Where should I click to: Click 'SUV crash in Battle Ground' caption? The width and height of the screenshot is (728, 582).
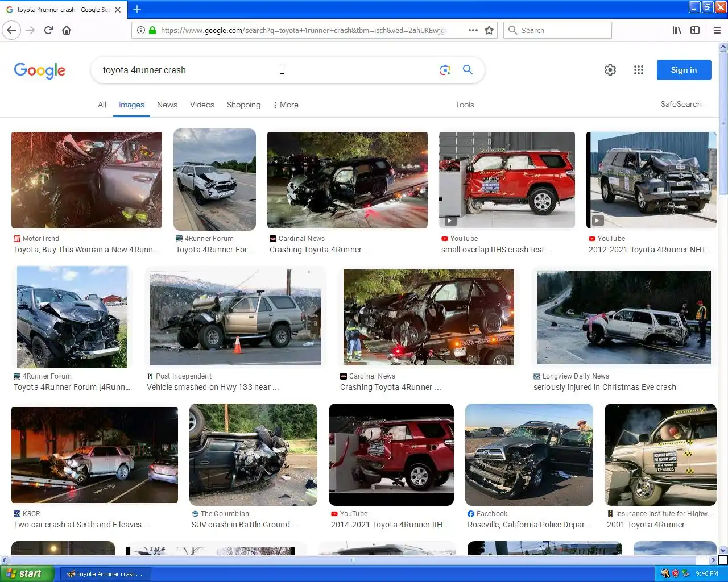[245, 525]
